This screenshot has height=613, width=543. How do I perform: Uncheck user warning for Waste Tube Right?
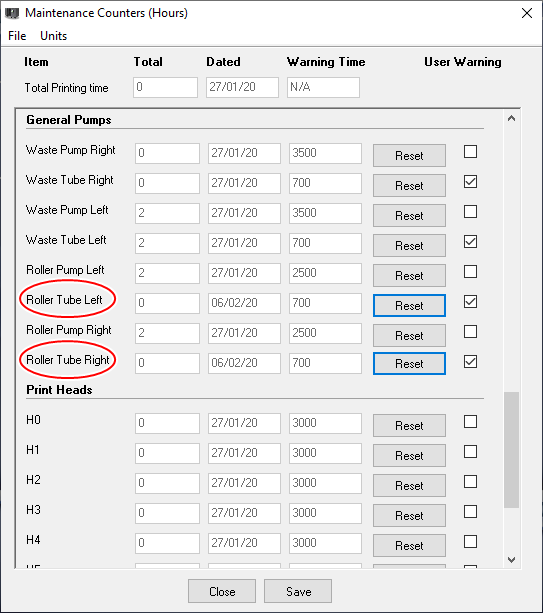[470, 182]
